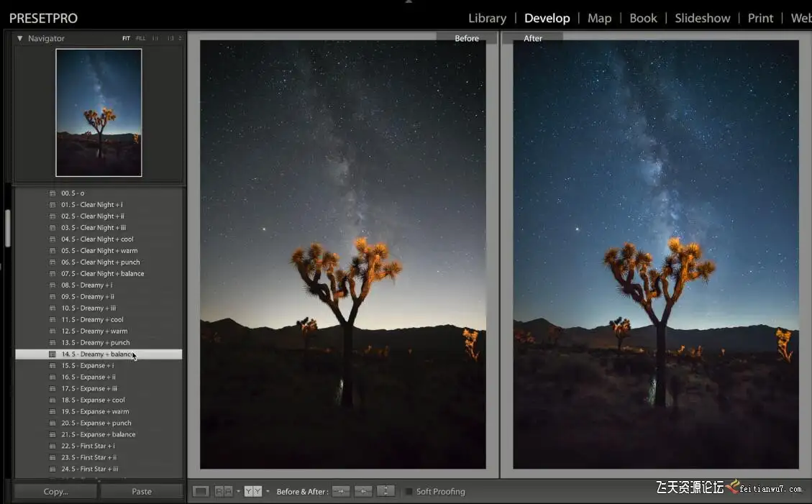Click the Paste button

[x=142, y=492]
